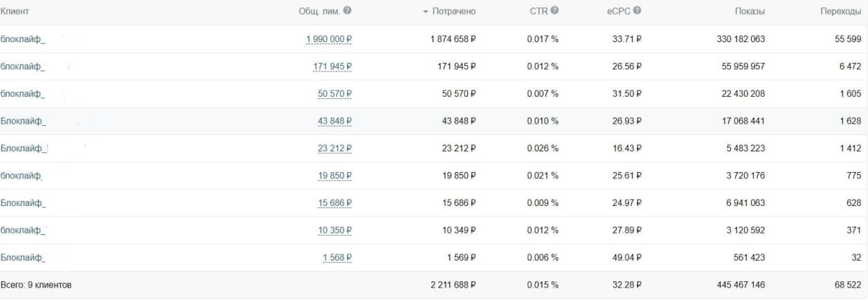Click the 43 848 ₽ limit link
Screen dimensions: 868x300
335,122
